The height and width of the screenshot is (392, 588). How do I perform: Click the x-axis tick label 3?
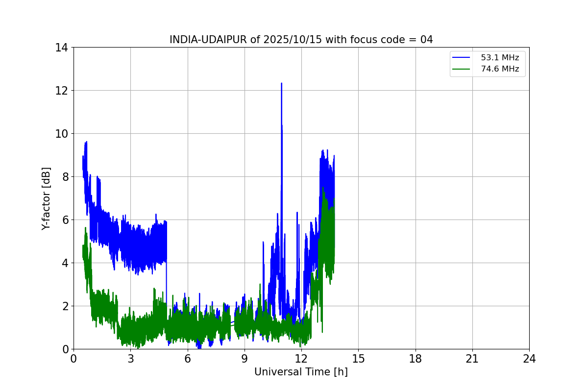(x=130, y=359)
